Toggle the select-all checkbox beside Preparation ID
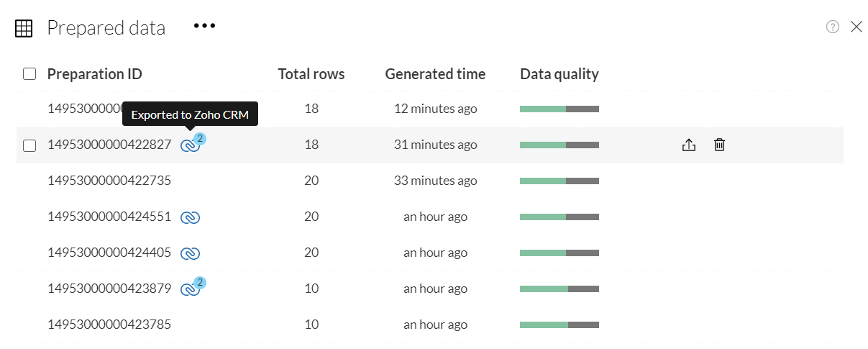868x349 pixels. pos(29,74)
